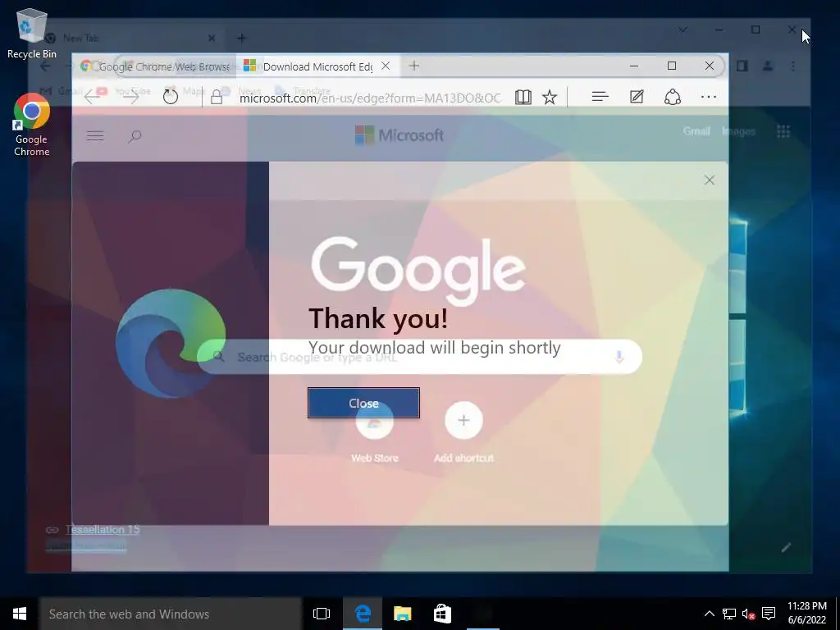Open the Action Center notifications icon
Image resolution: width=840 pixels, height=630 pixels.
[769, 614]
